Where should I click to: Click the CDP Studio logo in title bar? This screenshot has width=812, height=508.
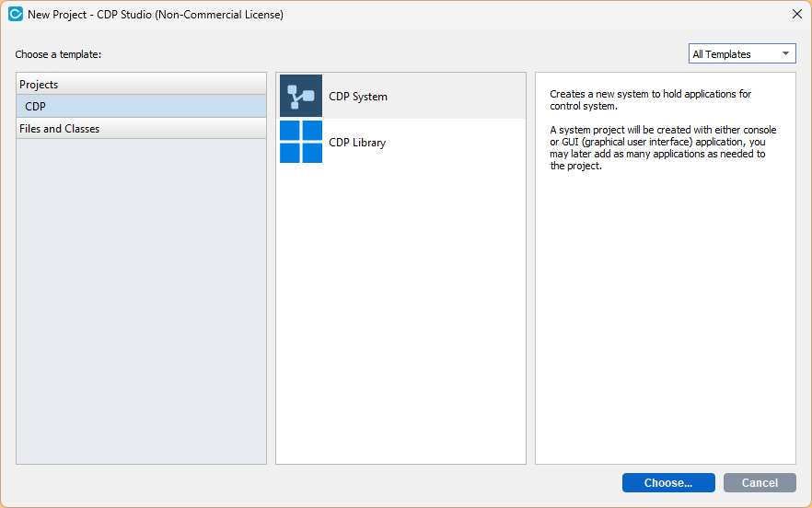coord(16,14)
